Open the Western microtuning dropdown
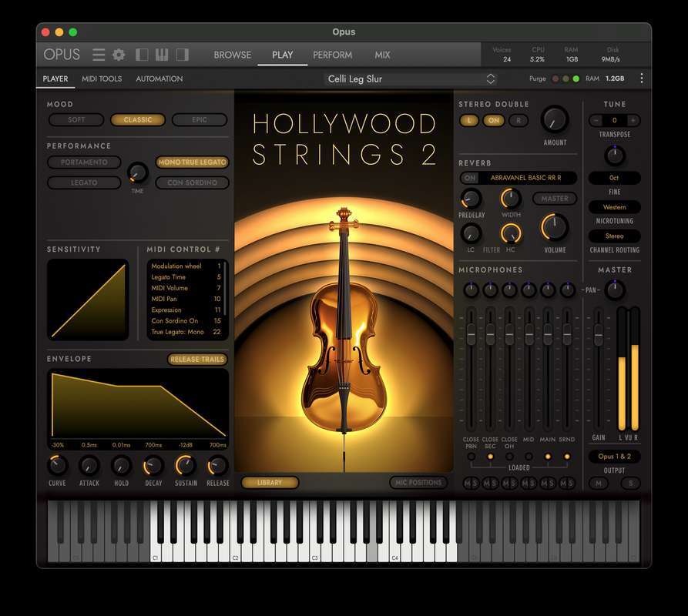The width and height of the screenshot is (688, 616). pos(614,207)
